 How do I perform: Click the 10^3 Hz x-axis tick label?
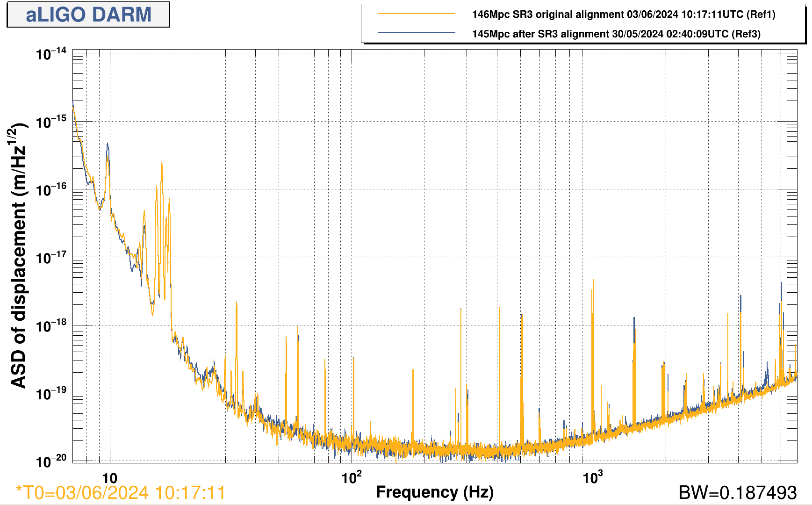593,477
